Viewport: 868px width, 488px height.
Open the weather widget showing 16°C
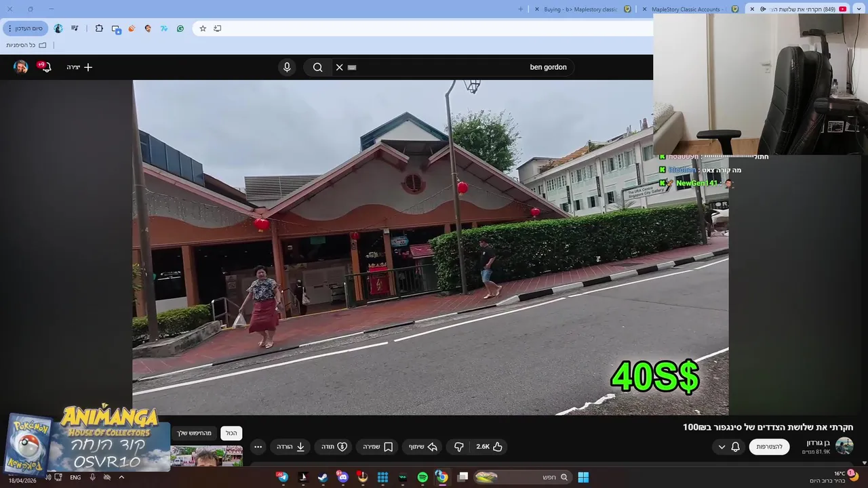(834, 476)
